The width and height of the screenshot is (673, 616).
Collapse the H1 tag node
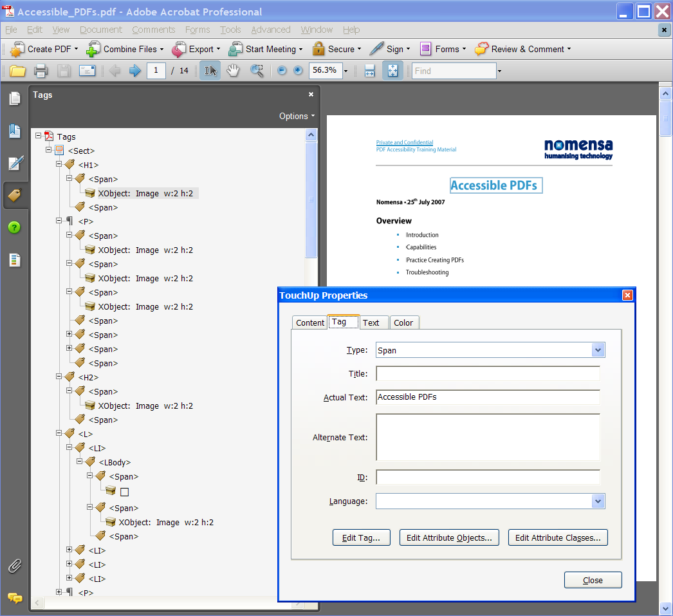click(x=59, y=164)
